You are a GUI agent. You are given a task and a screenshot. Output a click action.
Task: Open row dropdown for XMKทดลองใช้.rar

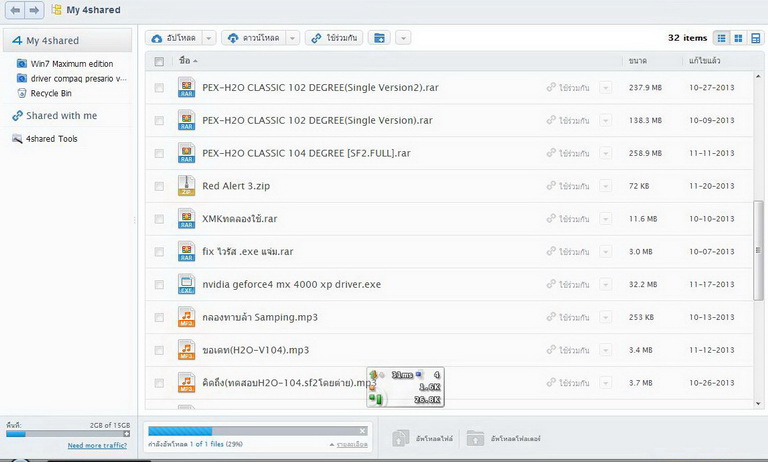(x=606, y=219)
